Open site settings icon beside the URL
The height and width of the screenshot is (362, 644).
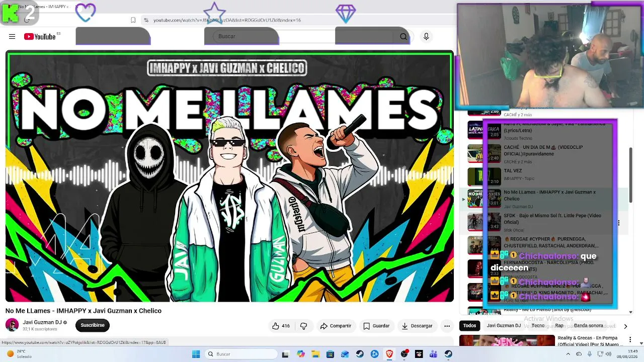tap(146, 20)
